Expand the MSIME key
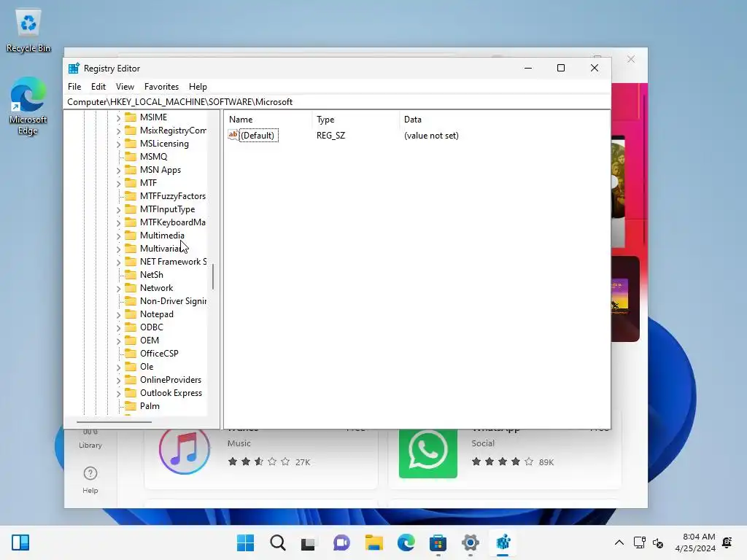The width and height of the screenshot is (747, 560). click(x=119, y=117)
